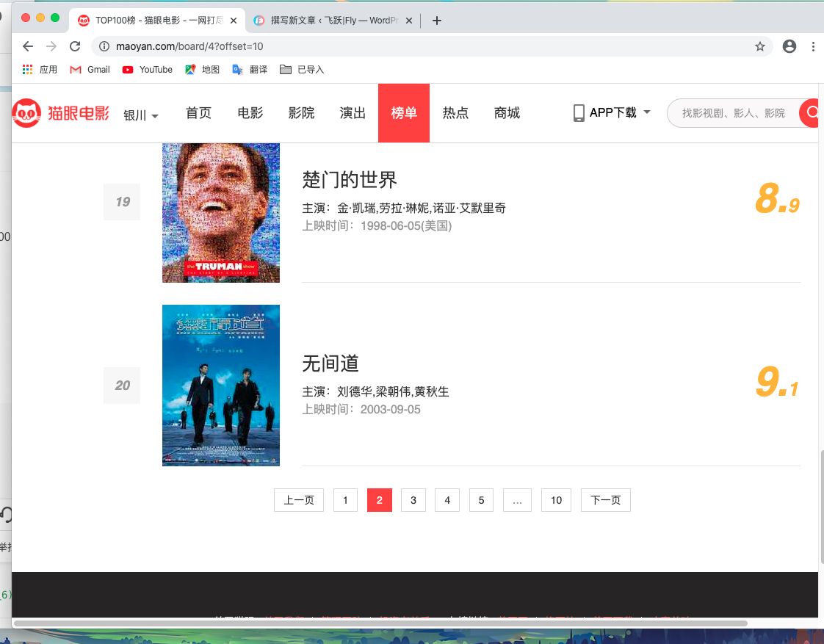
Task: Click the 8.9 score of 楚门的世界
Action: pos(777,199)
